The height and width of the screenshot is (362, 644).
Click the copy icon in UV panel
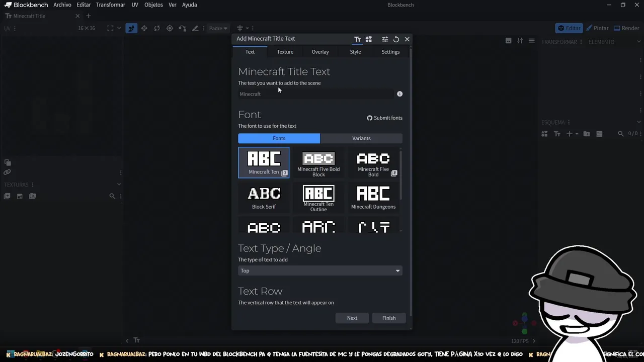pyautogui.click(x=7, y=162)
